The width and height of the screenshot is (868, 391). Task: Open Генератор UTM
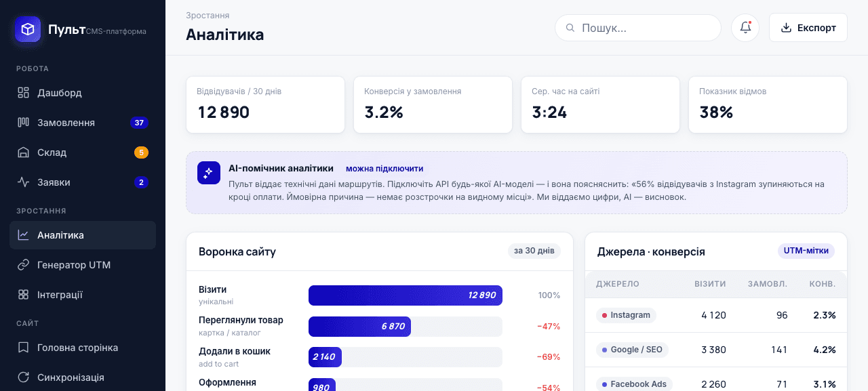click(x=83, y=265)
